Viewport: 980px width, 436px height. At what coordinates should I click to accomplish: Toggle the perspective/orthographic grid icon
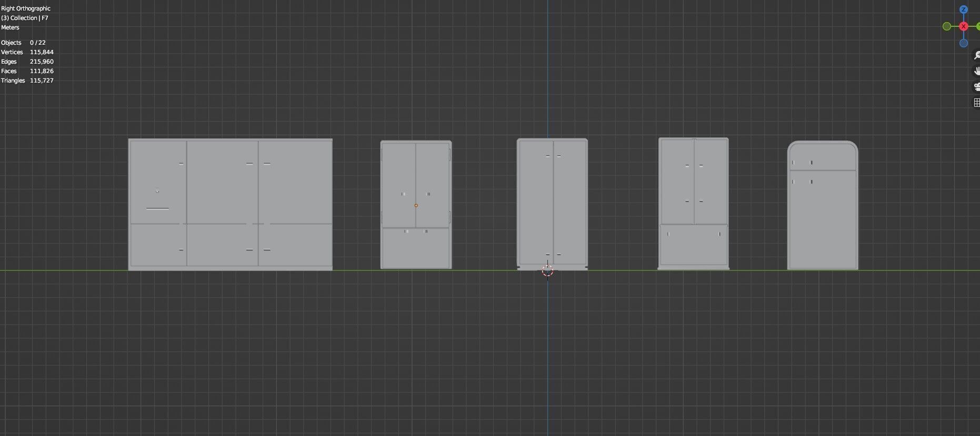977,103
